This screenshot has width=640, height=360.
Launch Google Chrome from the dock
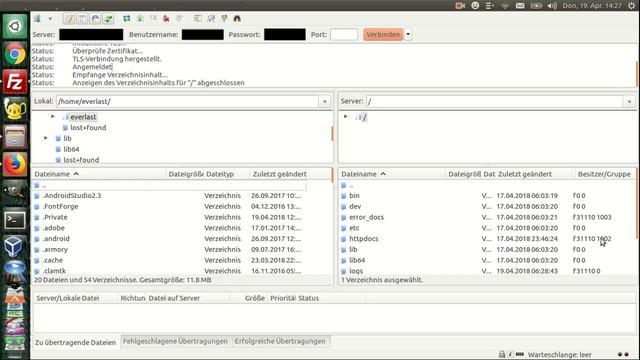click(x=15, y=54)
